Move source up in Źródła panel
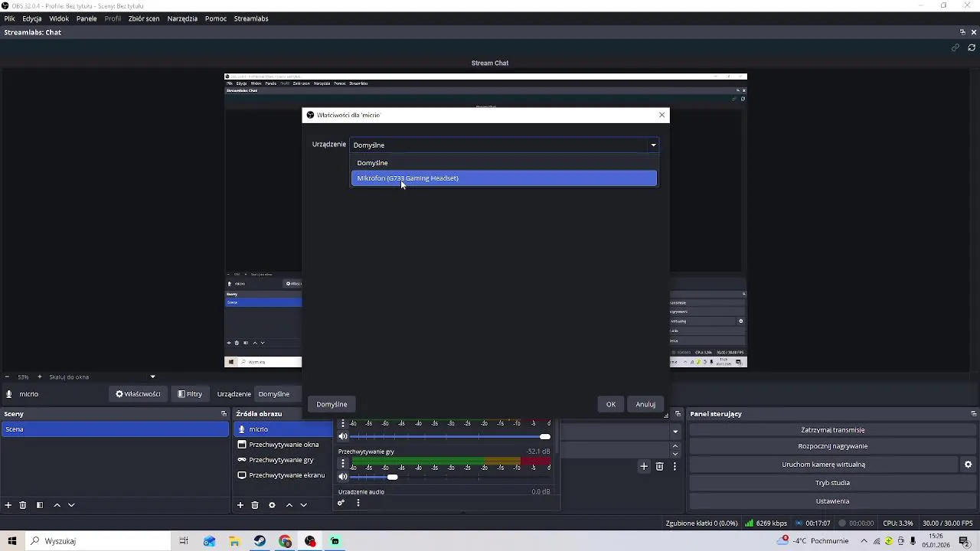The height and width of the screenshot is (551, 980). click(289, 505)
